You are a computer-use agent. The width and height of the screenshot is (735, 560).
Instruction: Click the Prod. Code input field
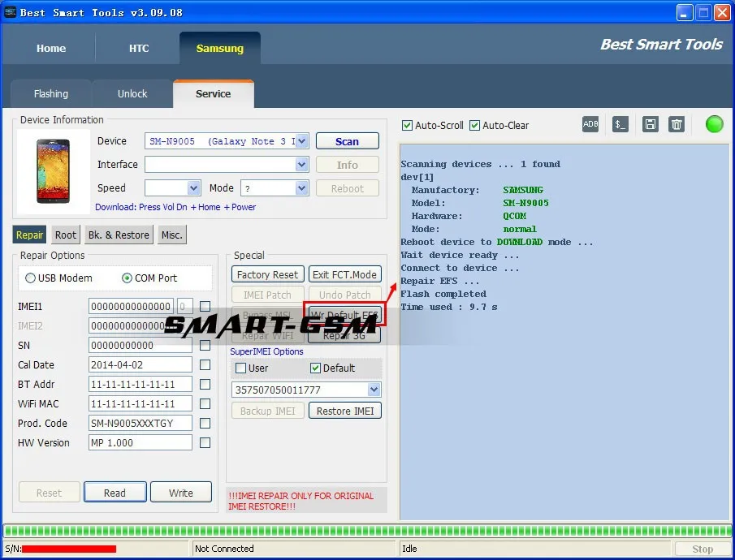coord(141,423)
